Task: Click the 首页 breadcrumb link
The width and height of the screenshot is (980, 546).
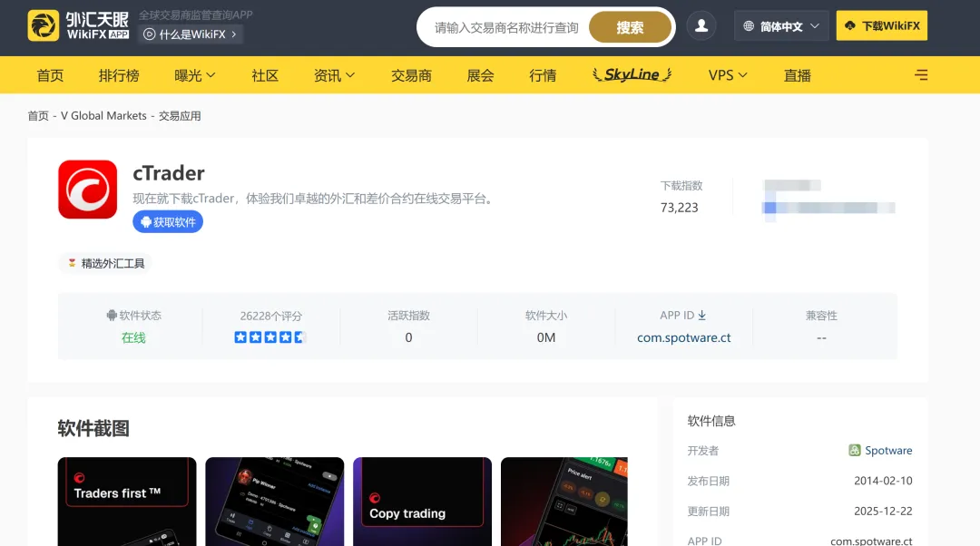Action: [x=38, y=115]
